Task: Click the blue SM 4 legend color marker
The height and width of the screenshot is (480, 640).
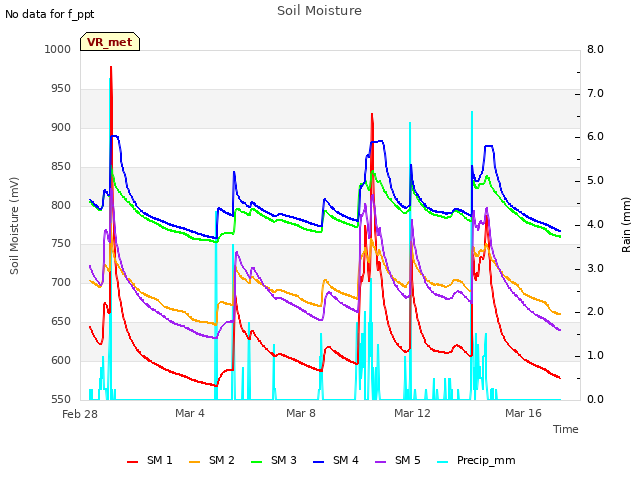Action: pos(318,462)
